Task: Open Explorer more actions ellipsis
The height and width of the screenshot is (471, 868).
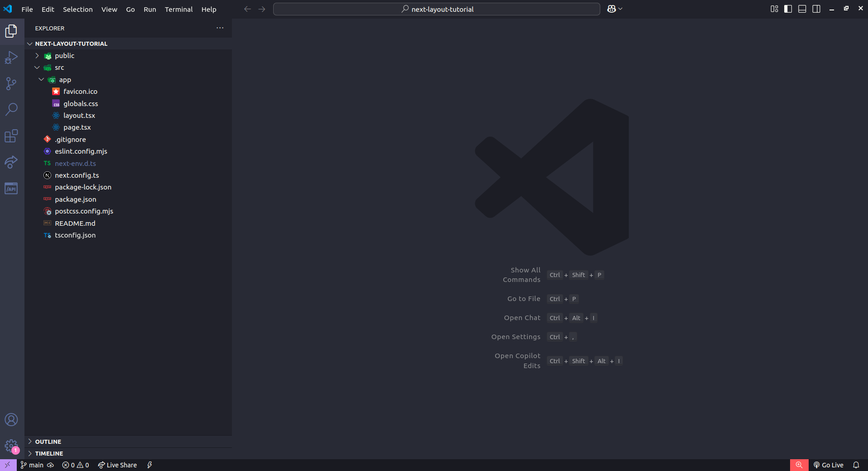Action: [220, 28]
